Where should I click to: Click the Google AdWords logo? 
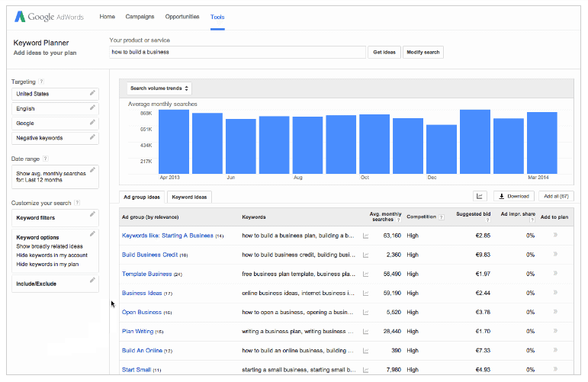pos(49,17)
